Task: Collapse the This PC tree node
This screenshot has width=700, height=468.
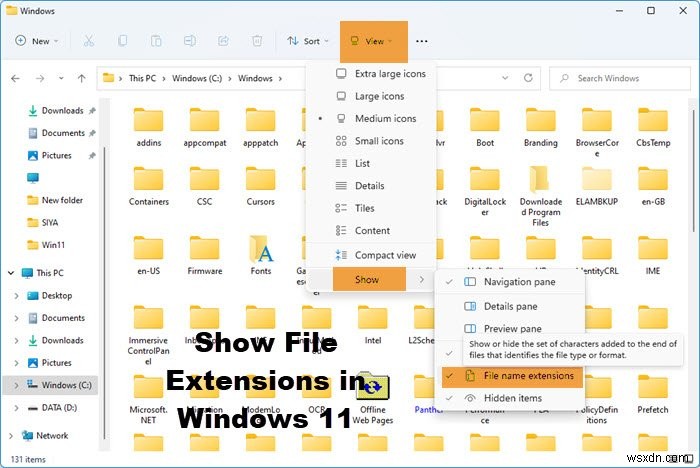Action: [x=11, y=273]
